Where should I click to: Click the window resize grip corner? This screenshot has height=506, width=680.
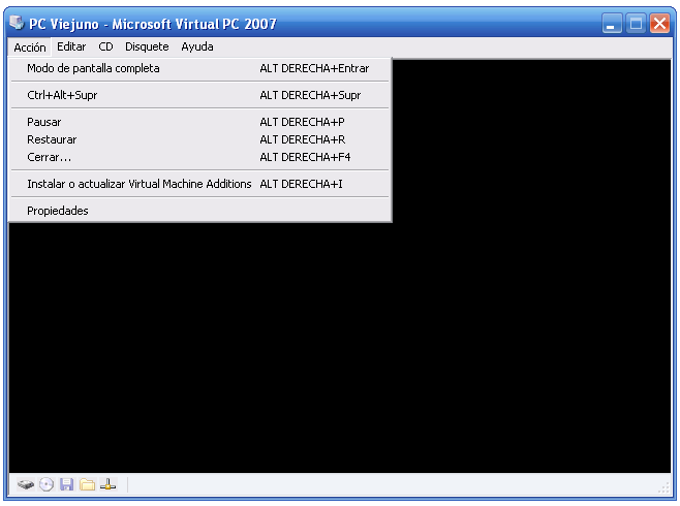pos(664,488)
